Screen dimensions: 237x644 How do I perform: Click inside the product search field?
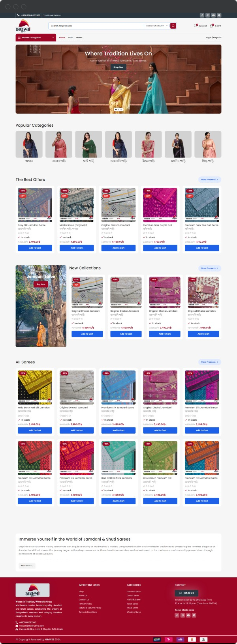click(x=97, y=26)
